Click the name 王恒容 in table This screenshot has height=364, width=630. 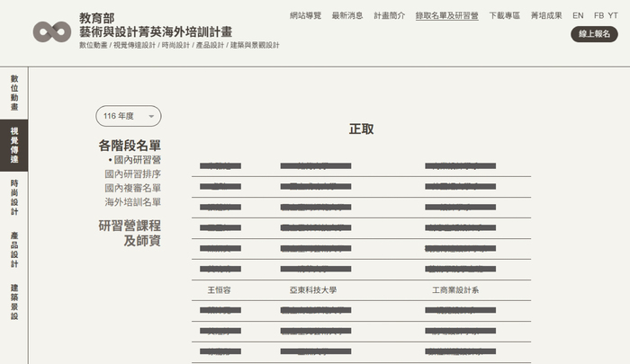tap(219, 289)
